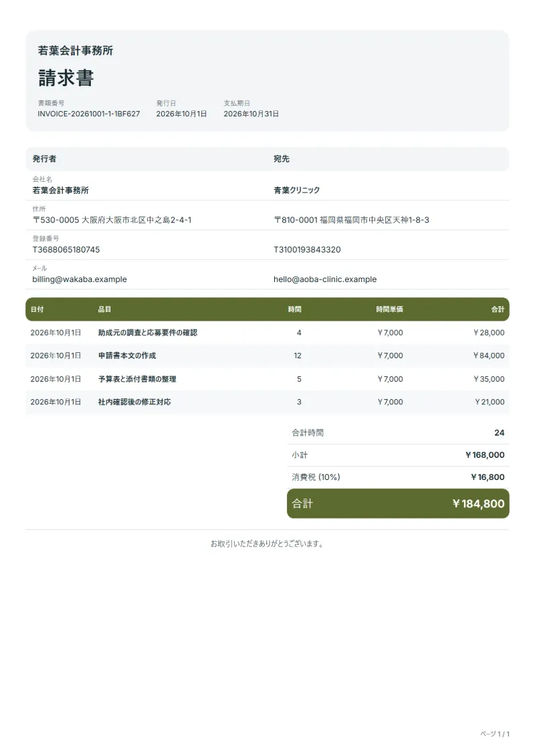
Task: Click the row total ￥84,000
Action: click(x=489, y=356)
